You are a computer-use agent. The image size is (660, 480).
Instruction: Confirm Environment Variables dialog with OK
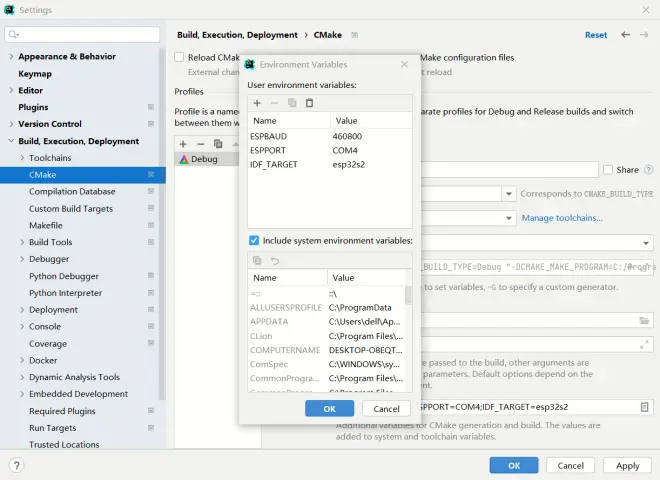coord(330,409)
